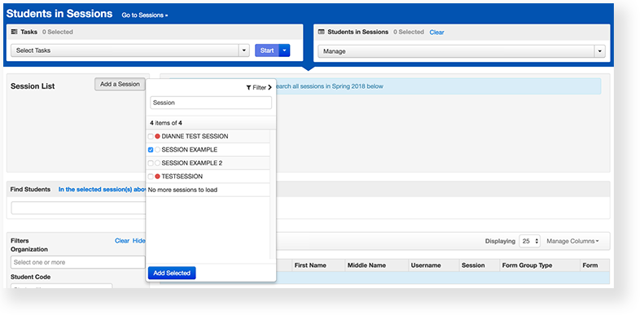644x324 pixels.
Task: Click the funnel Filter icon in popup
Action: click(248, 87)
